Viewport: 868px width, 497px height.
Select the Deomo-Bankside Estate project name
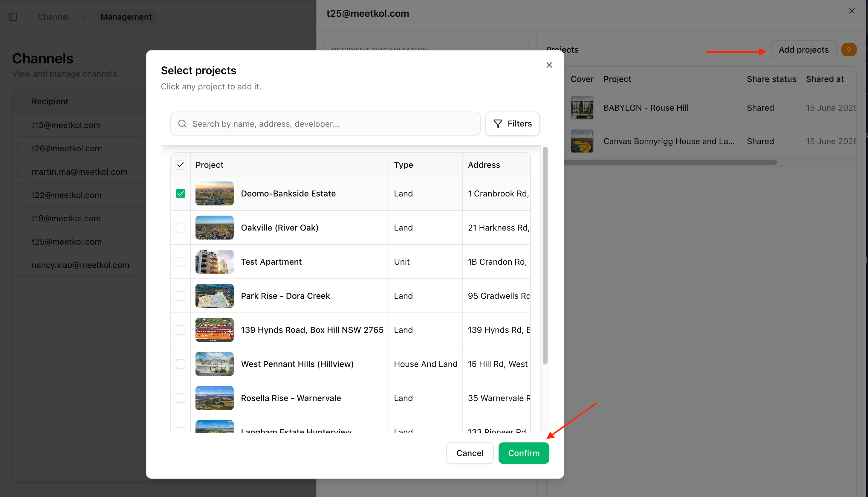[x=288, y=193]
